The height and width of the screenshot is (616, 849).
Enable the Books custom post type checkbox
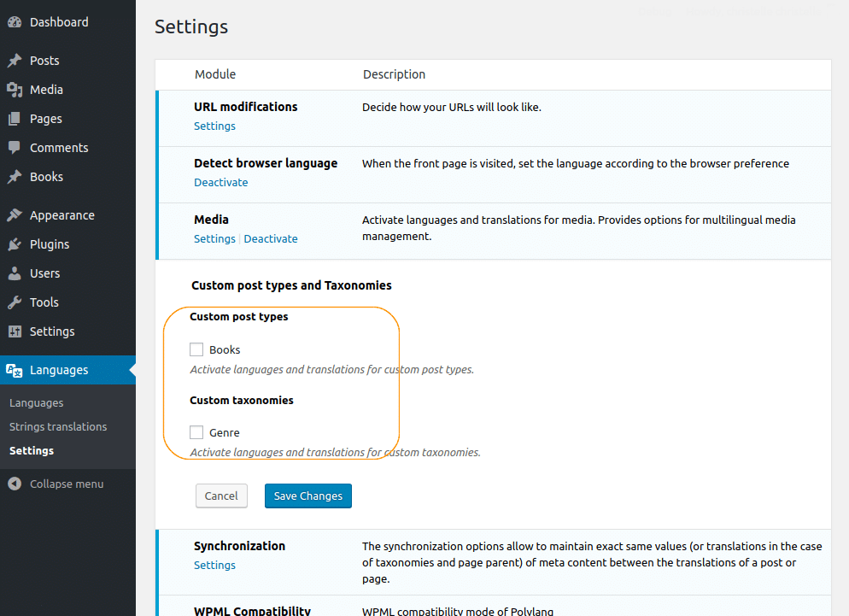[x=196, y=349]
